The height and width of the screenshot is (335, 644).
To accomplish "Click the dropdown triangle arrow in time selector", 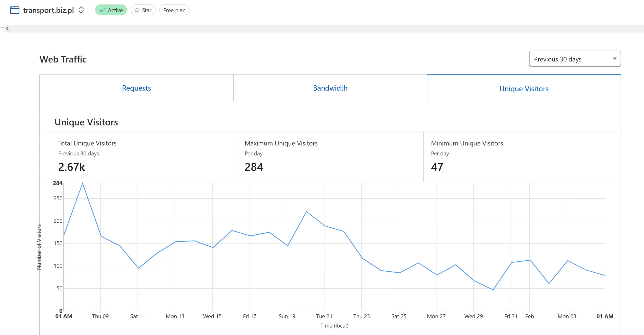I will [x=615, y=59].
